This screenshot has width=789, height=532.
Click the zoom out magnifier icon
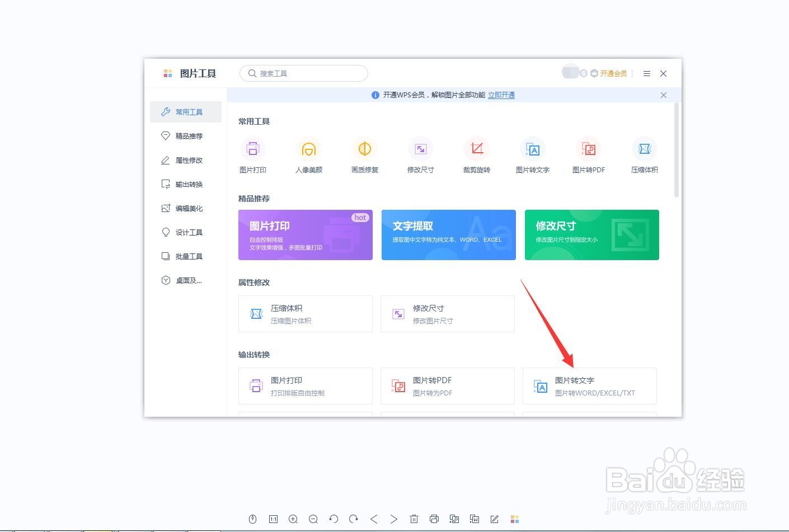[x=313, y=519]
